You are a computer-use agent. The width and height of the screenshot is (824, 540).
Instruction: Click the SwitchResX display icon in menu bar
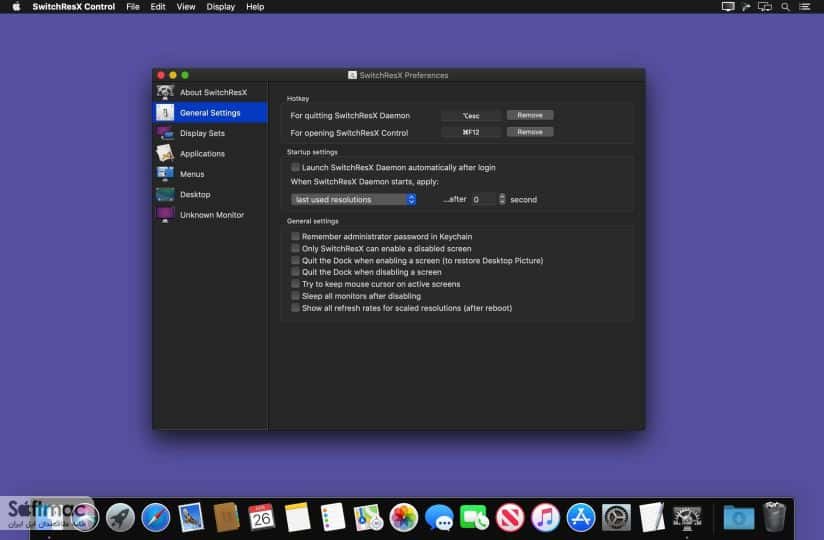pos(728,7)
